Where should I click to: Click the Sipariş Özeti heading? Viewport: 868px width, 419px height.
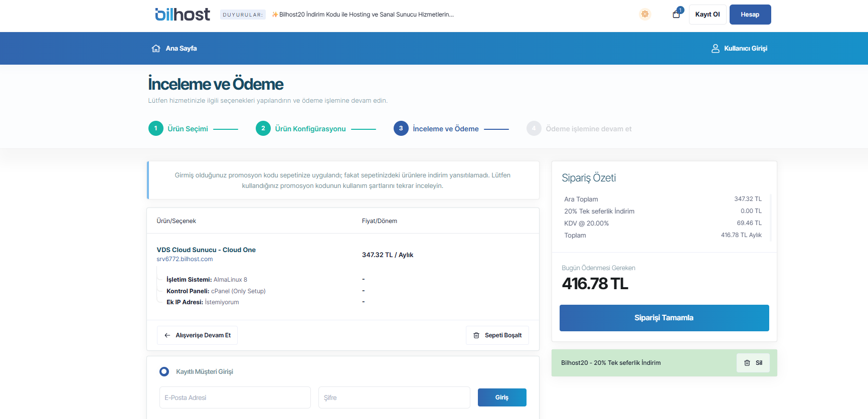click(x=589, y=178)
